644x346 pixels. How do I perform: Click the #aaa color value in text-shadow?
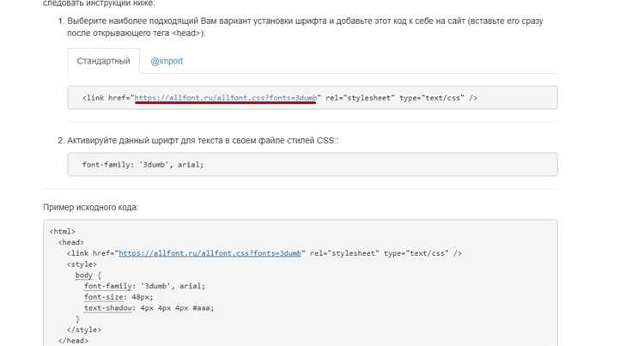tap(204, 307)
